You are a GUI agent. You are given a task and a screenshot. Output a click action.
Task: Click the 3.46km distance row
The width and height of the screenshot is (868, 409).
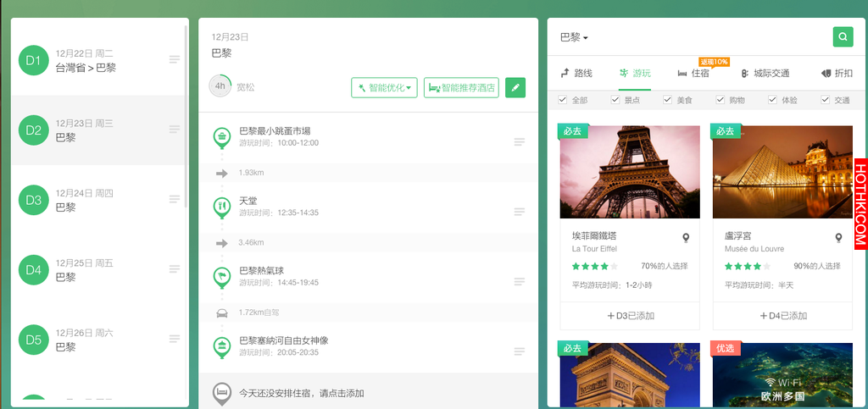368,243
